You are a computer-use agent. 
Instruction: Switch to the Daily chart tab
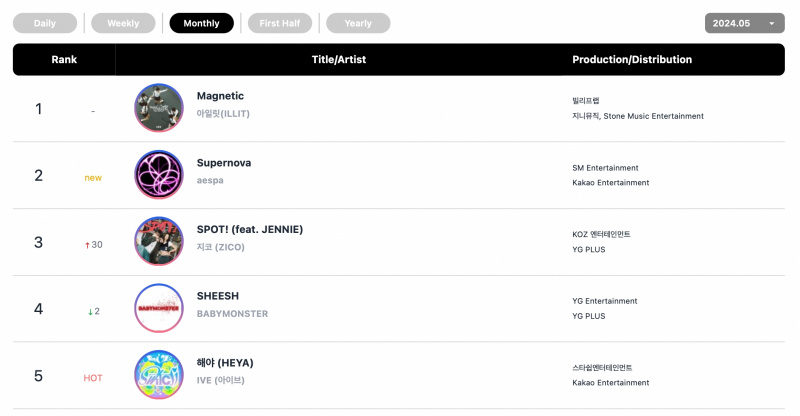(x=45, y=23)
